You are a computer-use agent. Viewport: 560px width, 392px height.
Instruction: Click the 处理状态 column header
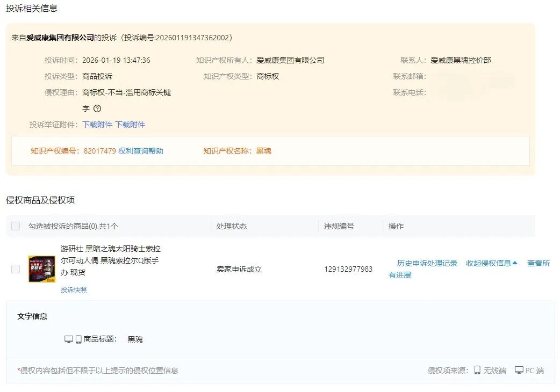232,226
